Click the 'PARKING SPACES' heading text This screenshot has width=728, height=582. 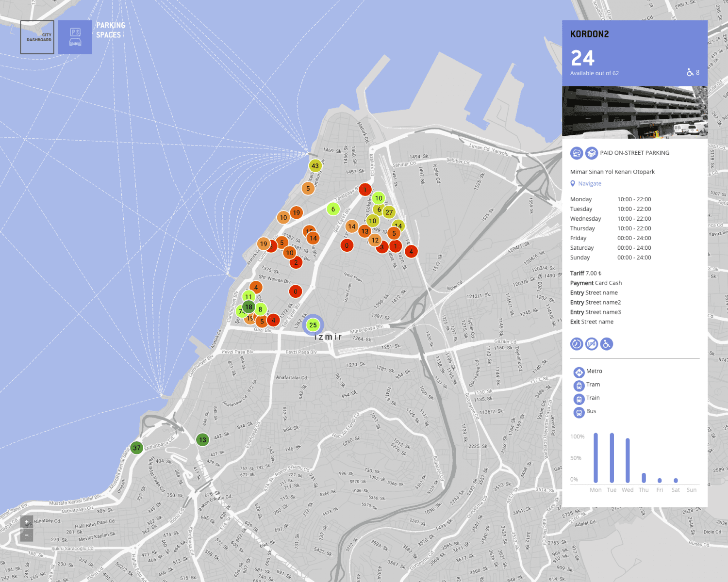111,30
